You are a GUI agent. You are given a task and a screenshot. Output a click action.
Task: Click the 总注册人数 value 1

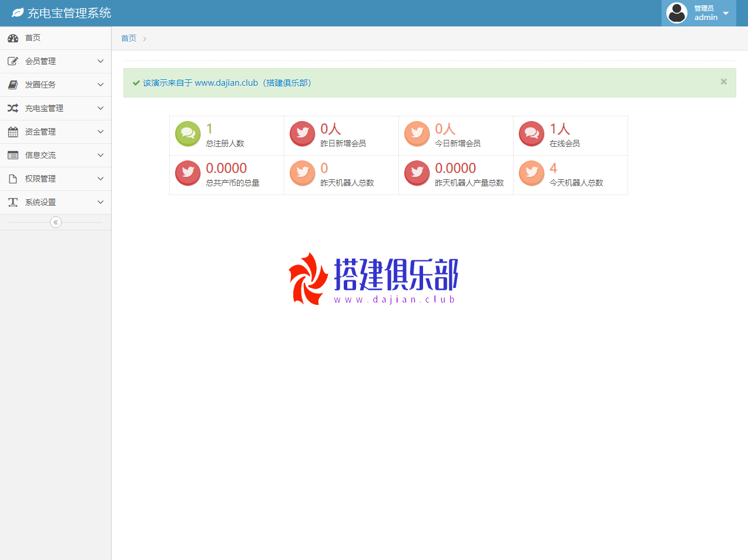coord(209,129)
